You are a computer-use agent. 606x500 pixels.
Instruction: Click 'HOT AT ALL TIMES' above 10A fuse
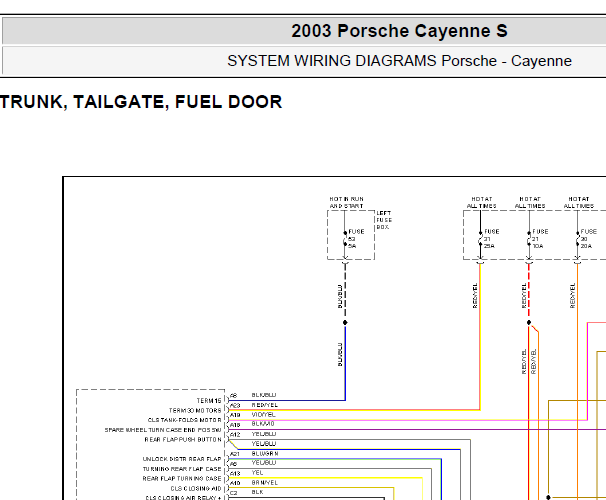click(x=530, y=202)
